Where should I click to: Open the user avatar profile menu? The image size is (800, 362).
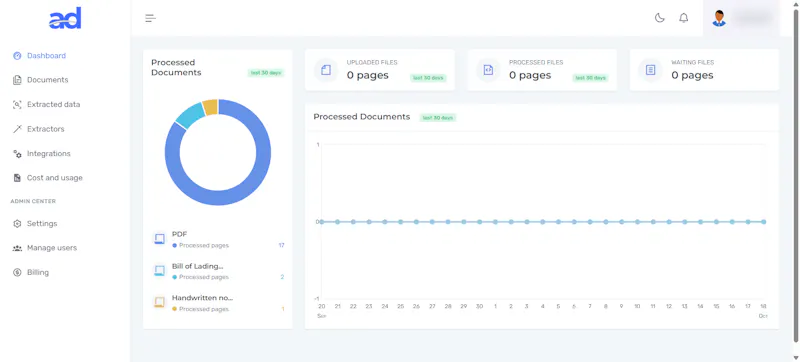click(x=719, y=18)
